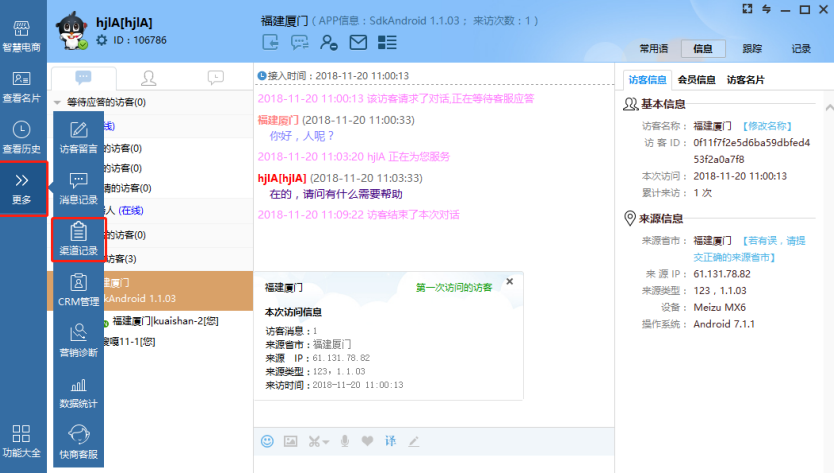Image resolution: width=834 pixels, height=473 pixels.
Task: Switch to the third message list tab
Action: coord(215,78)
